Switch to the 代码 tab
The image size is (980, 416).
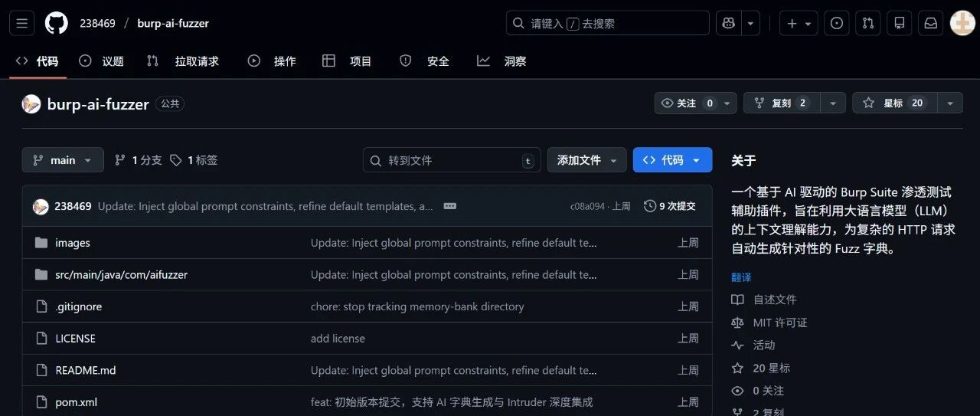[x=38, y=61]
